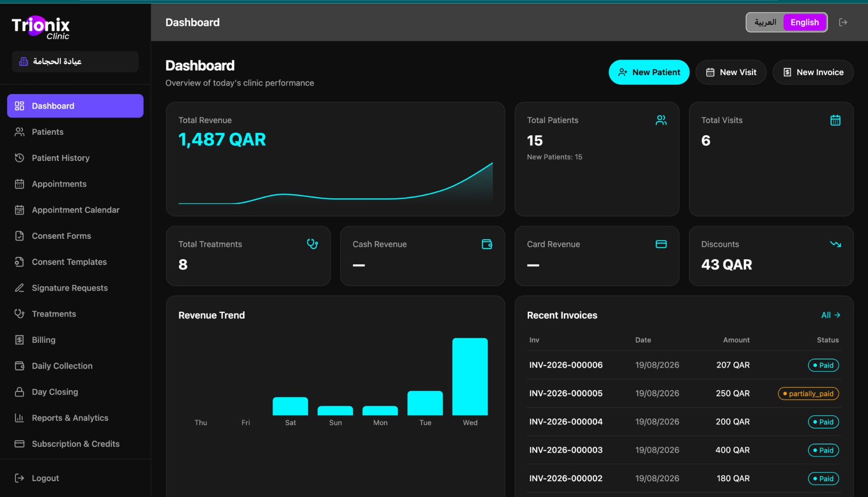Click the Discounts trending-down icon

[x=835, y=244]
